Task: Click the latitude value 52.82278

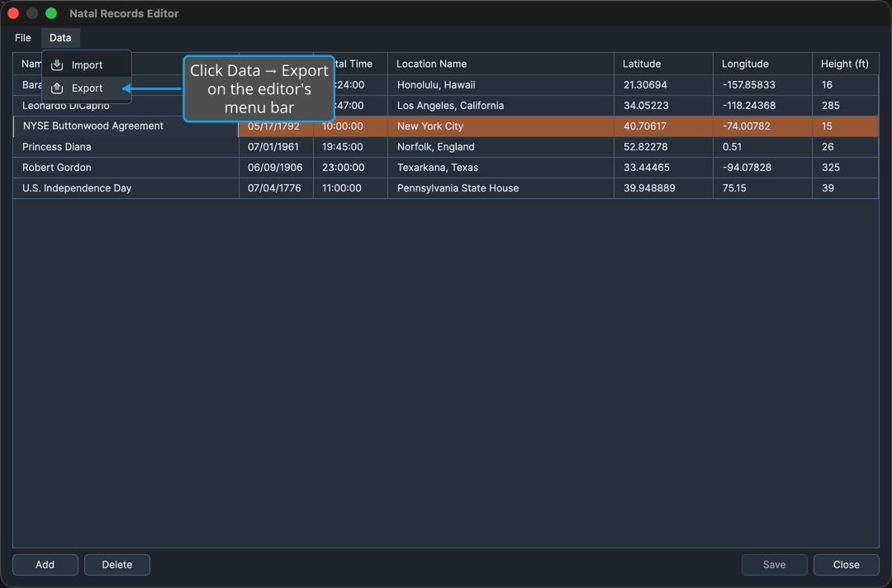Action: click(663, 147)
